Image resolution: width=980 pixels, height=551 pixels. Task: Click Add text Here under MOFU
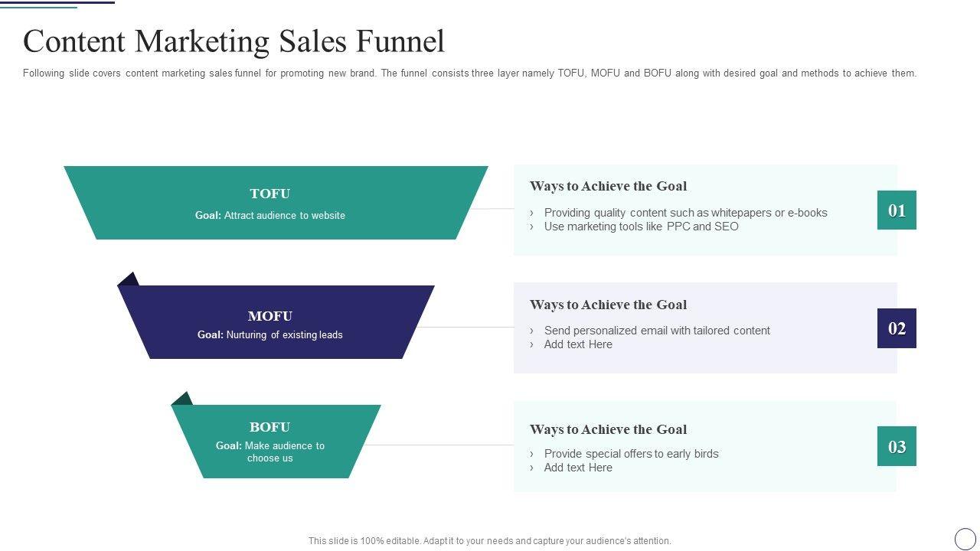578,344
